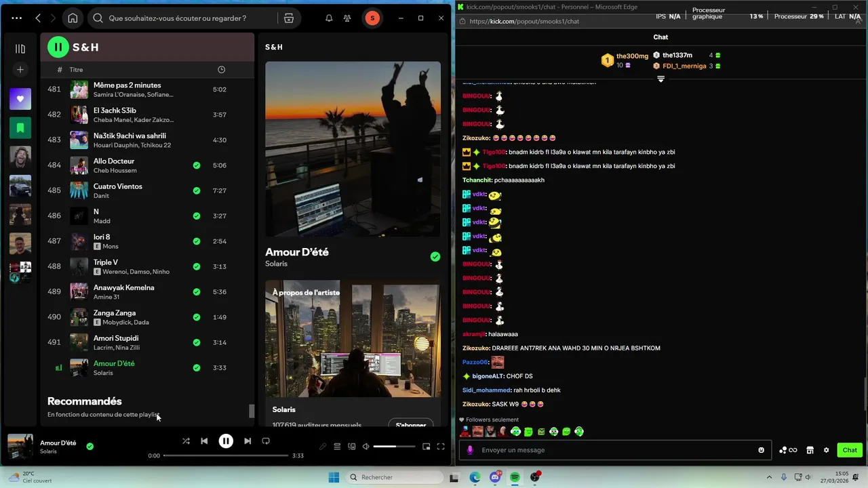Send message with green Chat button

[850, 450]
